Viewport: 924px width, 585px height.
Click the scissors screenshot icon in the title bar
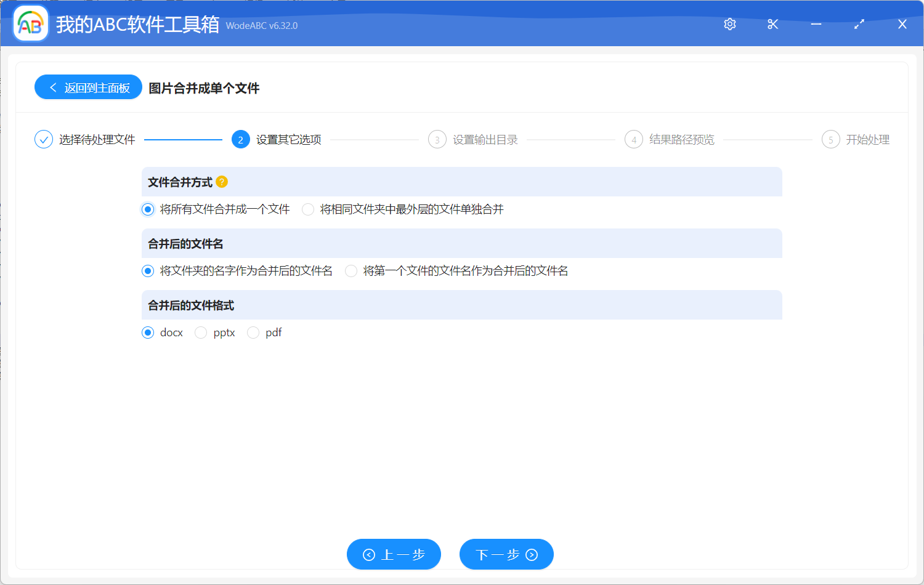772,23
